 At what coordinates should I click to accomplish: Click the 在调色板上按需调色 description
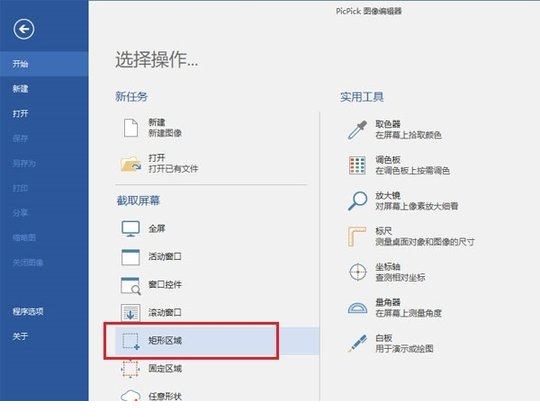pyautogui.click(x=413, y=171)
